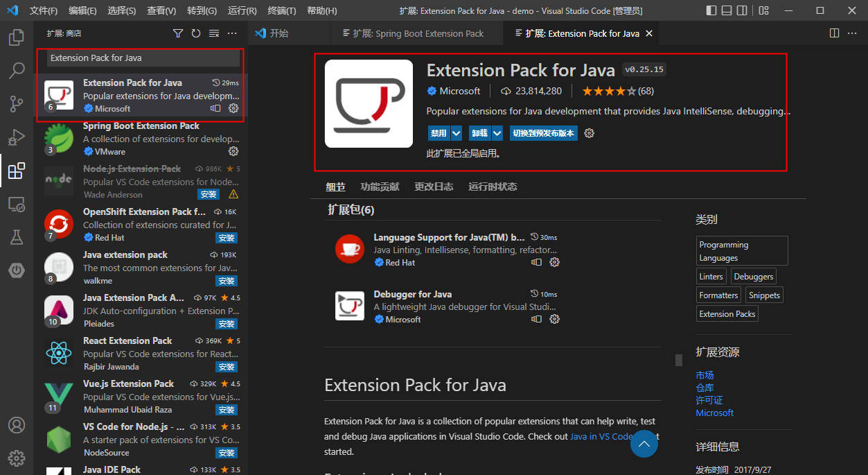Open gear for Debugger for Java
The width and height of the screenshot is (868, 475).
click(x=554, y=319)
